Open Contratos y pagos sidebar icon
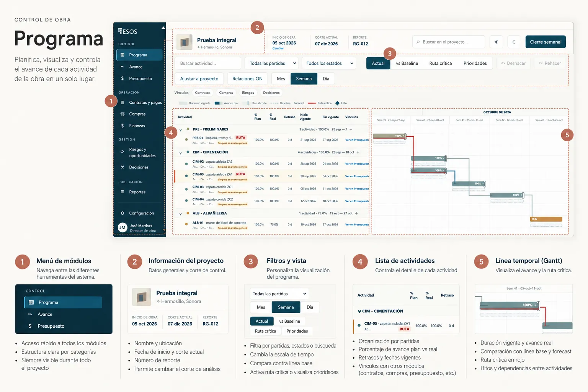This screenshot has width=588, height=392. coord(122,103)
